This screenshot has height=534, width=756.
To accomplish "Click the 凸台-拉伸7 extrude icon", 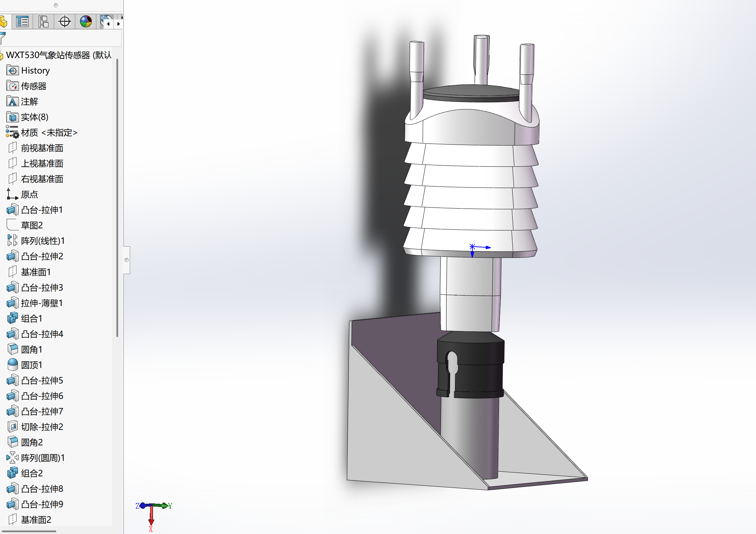I will (13, 411).
